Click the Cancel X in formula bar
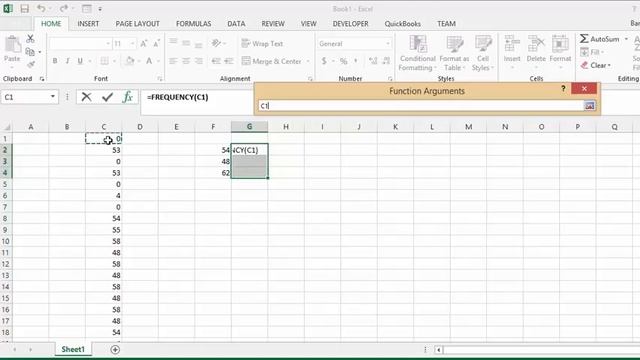 tap(87, 97)
